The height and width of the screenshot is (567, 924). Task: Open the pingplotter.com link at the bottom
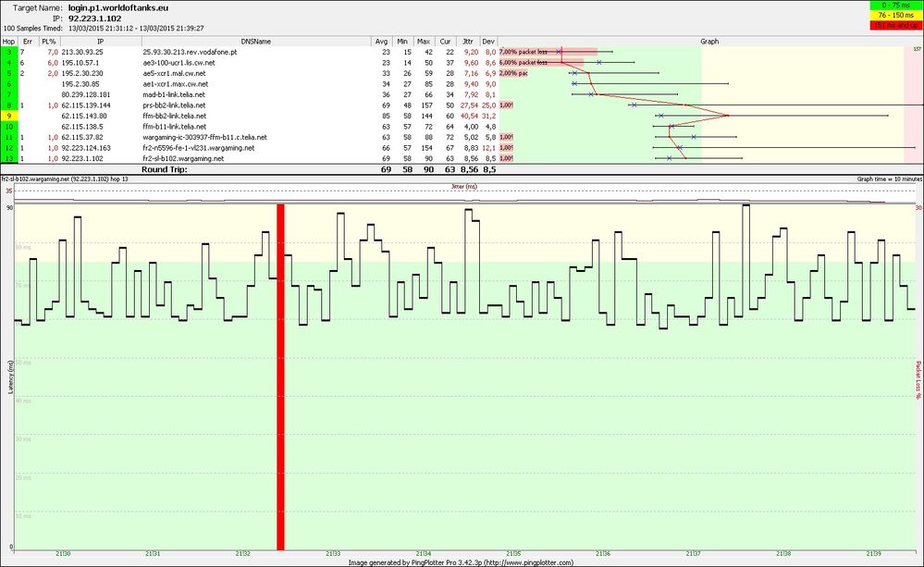click(529, 561)
